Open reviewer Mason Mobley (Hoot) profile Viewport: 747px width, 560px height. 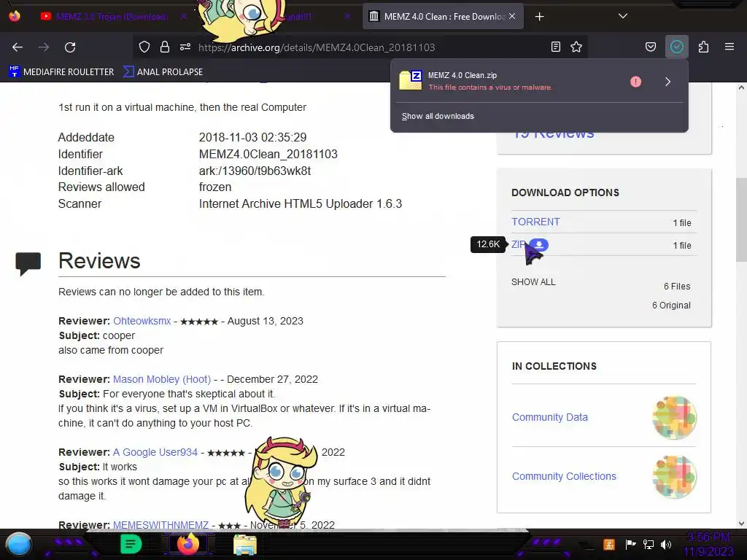tap(161, 379)
